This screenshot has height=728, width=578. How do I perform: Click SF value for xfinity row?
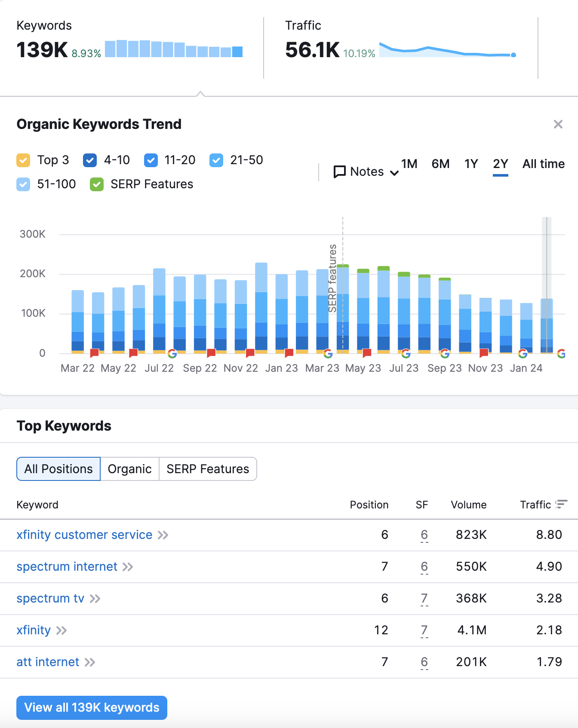(424, 630)
